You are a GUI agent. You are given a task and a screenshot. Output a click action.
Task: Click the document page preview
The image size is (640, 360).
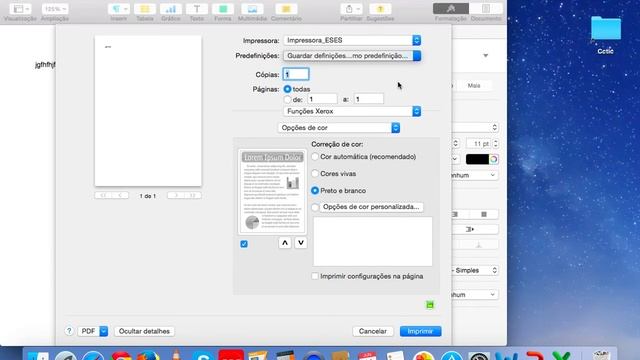coord(148,111)
